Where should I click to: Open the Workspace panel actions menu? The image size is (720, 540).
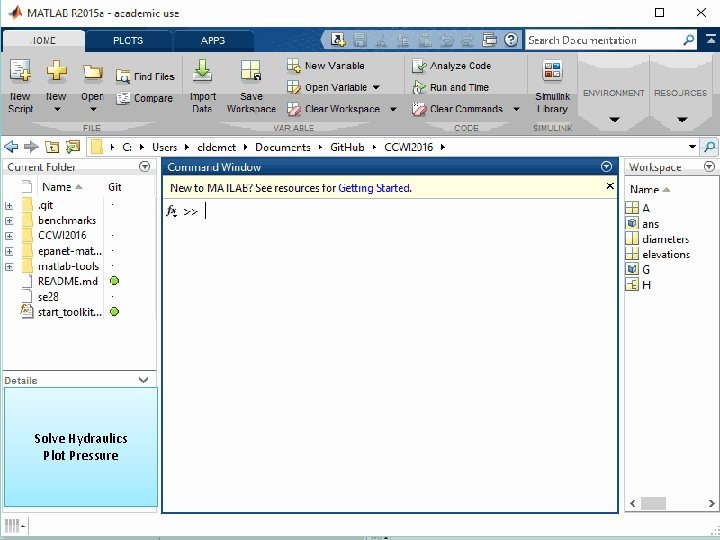pyautogui.click(x=709, y=167)
